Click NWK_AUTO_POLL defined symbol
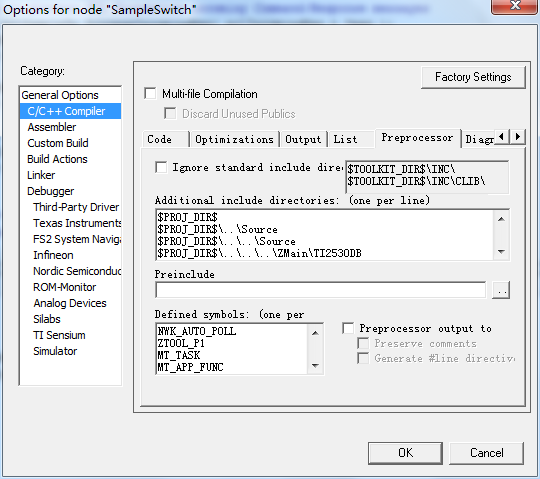540x479 pixels. [197, 331]
